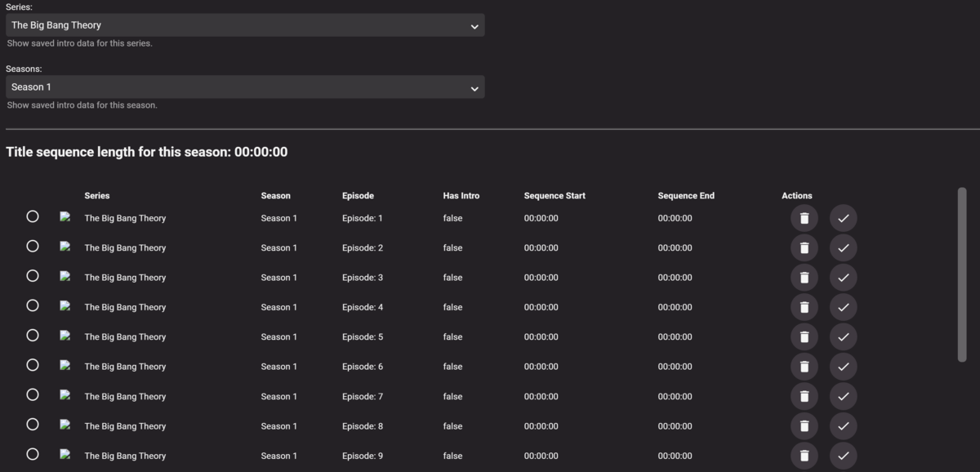Confirm intro data for Episode 1
The image size is (980, 472).
(x=844, y=218)
